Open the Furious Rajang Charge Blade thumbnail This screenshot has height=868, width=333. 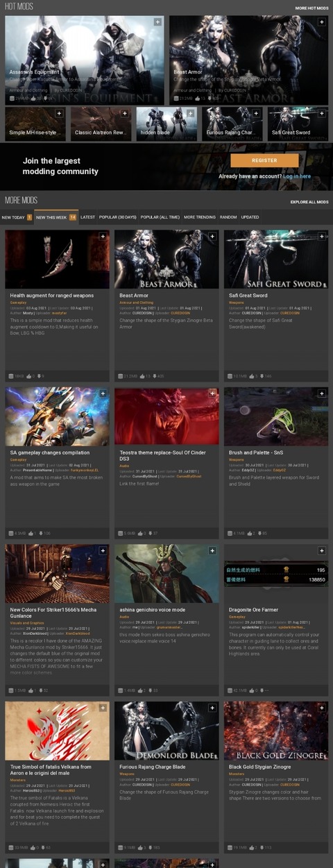coord(166,731)
